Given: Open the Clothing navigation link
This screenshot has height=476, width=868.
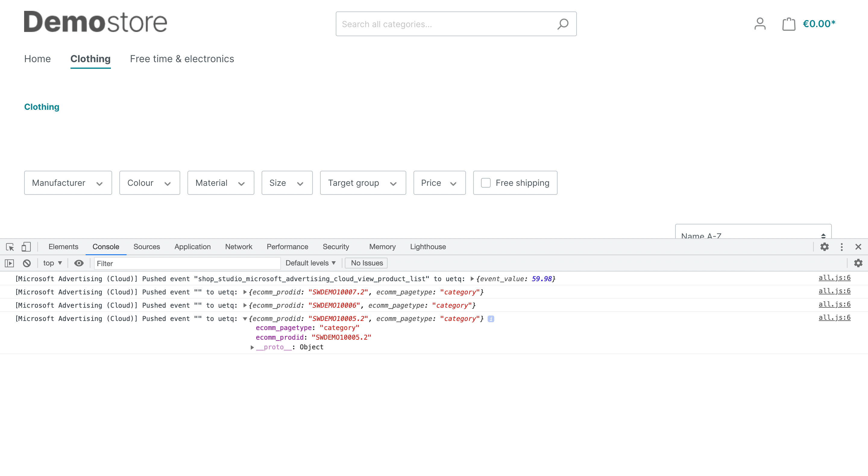Looking at the screenshot, I should tap(90, 59).
